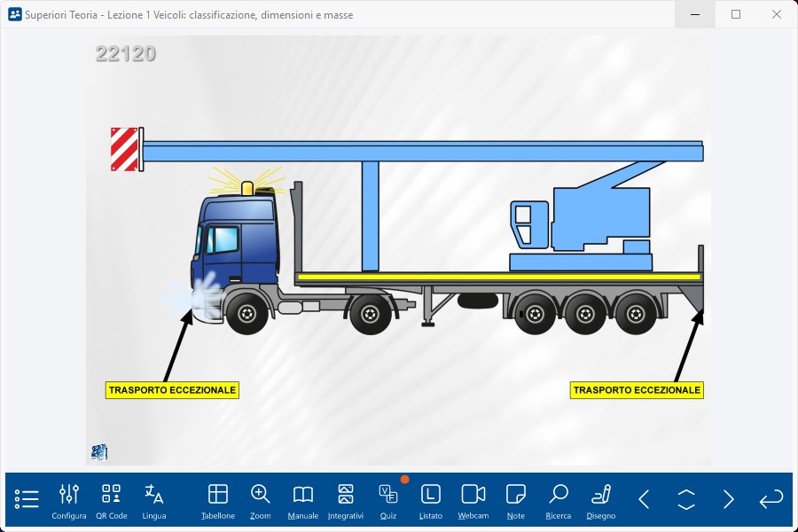Click the application icon in title bar
Image resolution: width=798 pixels, height=532 pixels.
[x=14, y=14]
